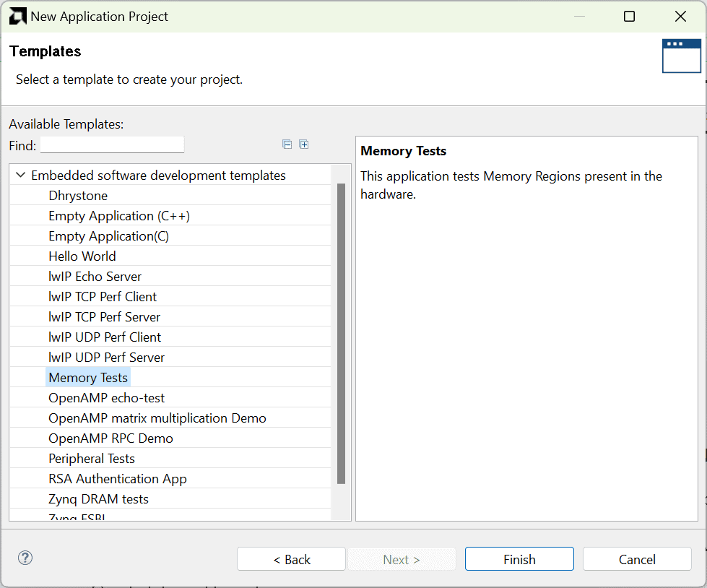Select the Peripheral Tests template
707x588 pixels.
(92, 459)
